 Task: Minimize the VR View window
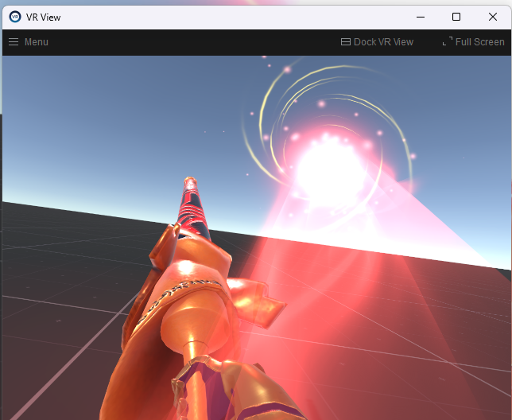coord(419,17)
